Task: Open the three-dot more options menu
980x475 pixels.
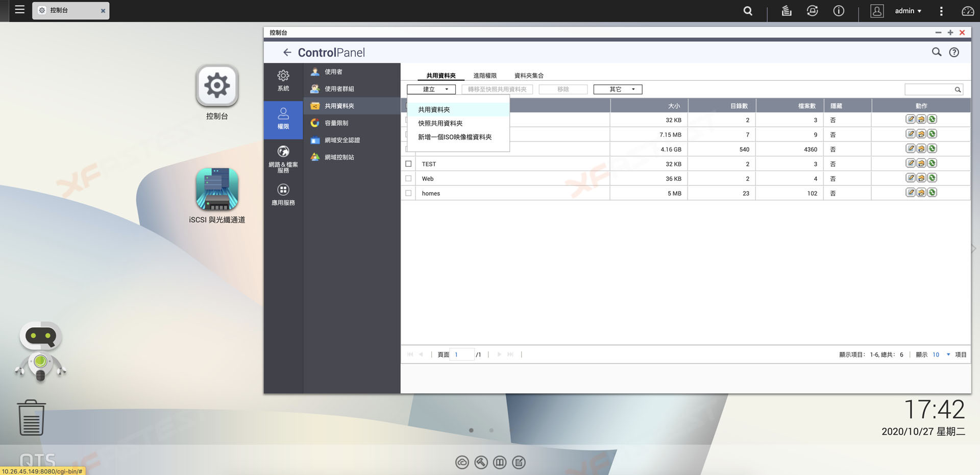Action: (941, 11)
